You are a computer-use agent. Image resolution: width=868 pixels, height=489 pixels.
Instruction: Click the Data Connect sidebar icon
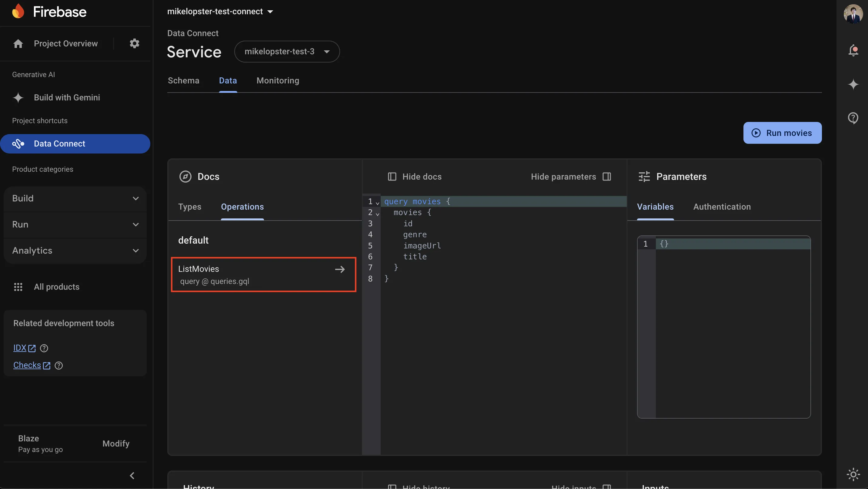(x=18, y=144)
